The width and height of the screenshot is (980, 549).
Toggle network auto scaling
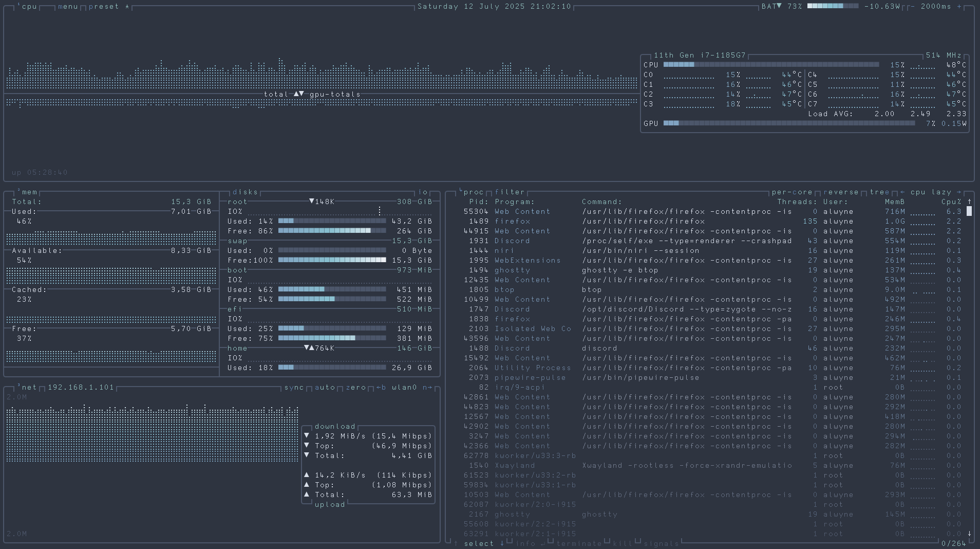click(325, 388)
